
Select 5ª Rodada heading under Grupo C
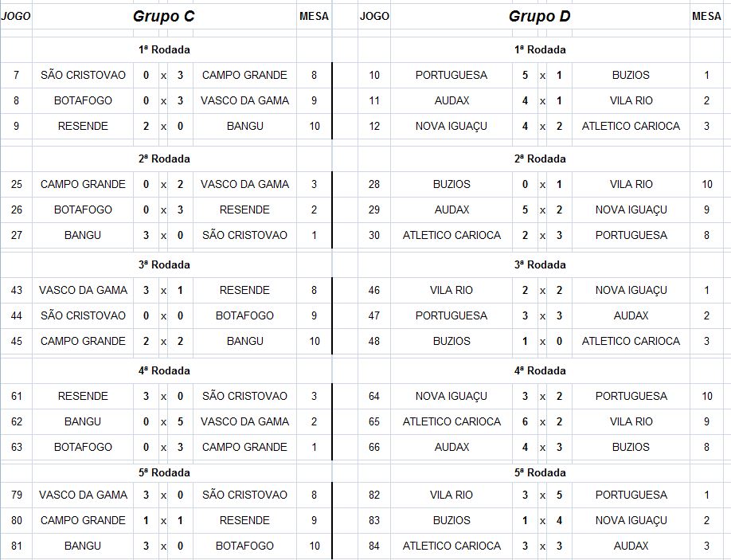(x=163, y=472)
